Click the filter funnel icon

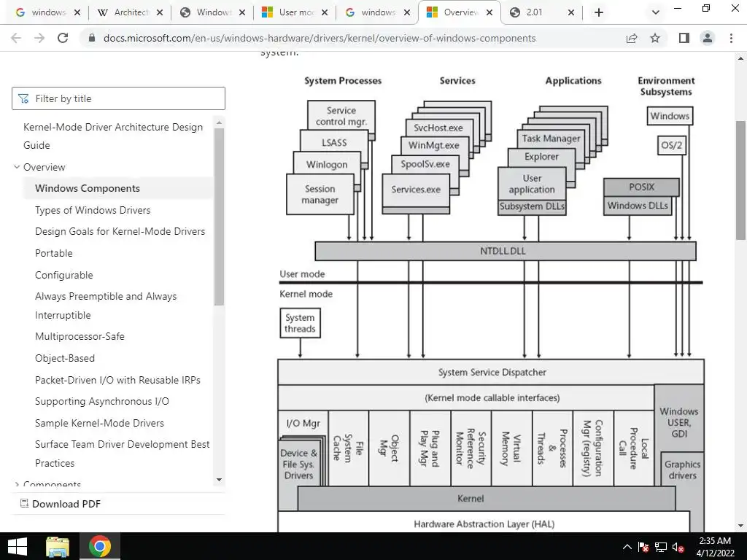[23, 98]
